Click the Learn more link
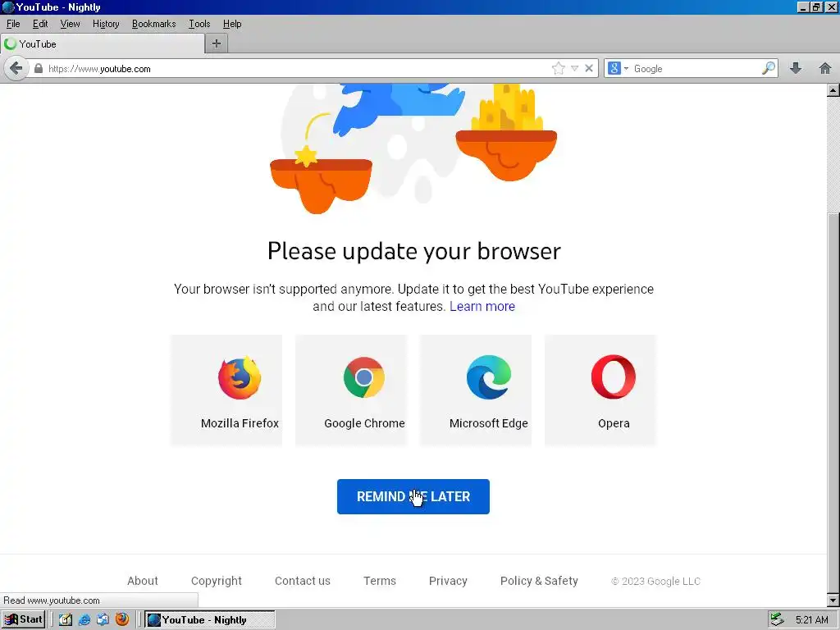The width and height of the screenshot is (840, 630). [482, 307]
